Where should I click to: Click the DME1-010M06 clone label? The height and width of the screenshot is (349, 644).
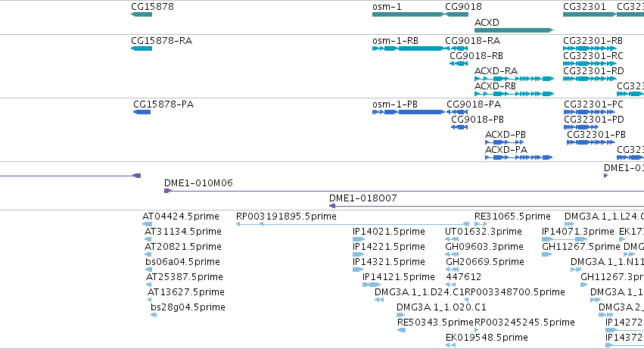click(x=198, y=183)
